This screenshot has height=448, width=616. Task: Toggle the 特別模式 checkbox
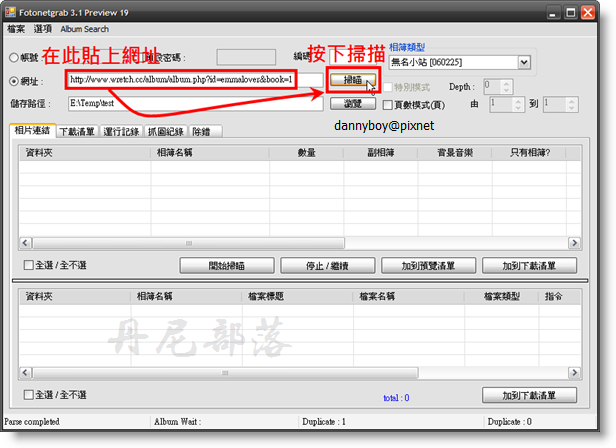coord(388,87)
